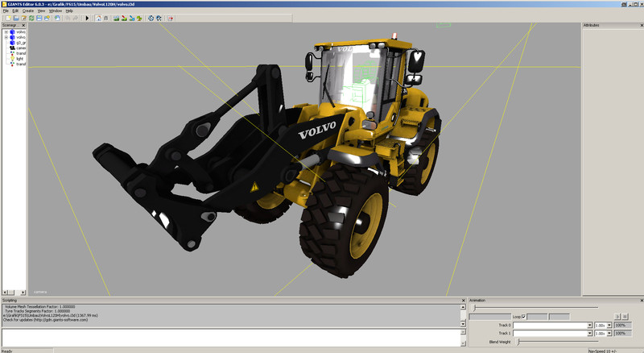
Task: Click the Redo arrow icon
Action: click(x=76, y=18)
